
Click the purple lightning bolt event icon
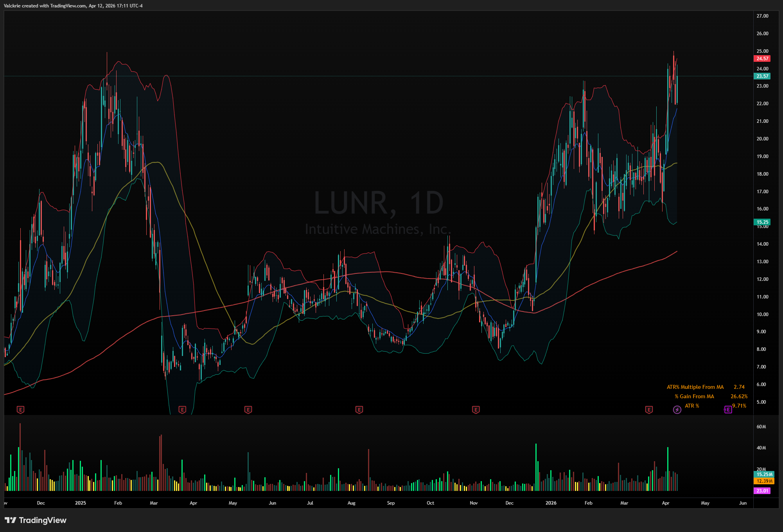677,410
